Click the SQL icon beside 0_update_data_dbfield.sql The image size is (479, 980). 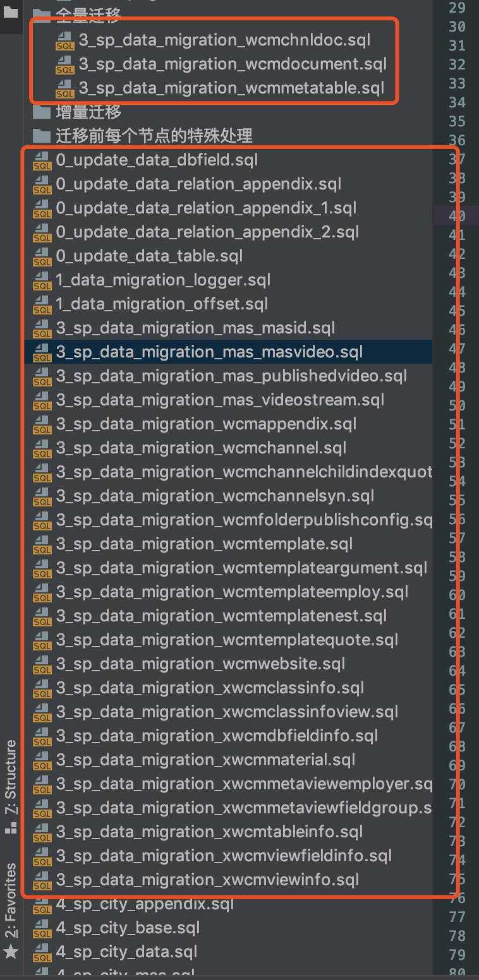(42, 161)
